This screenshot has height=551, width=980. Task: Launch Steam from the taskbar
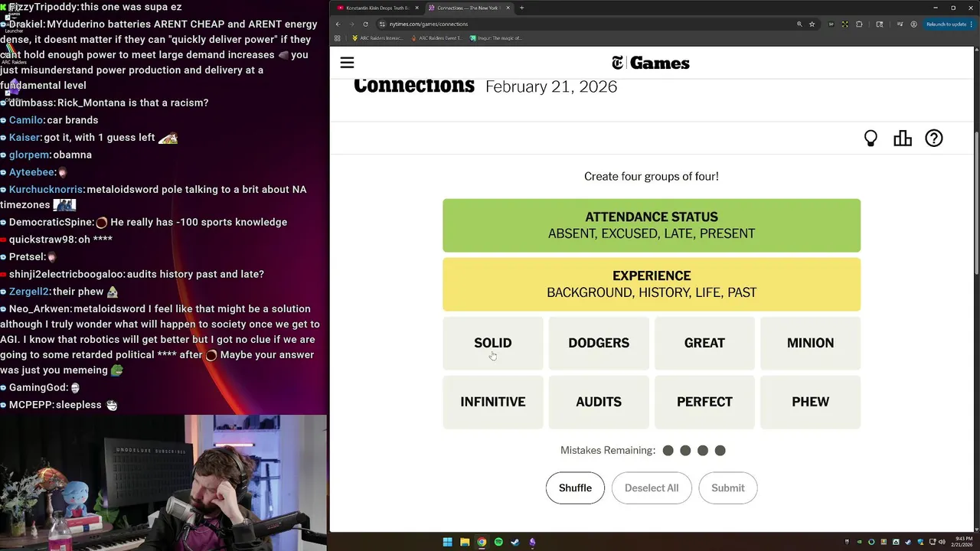515,543
